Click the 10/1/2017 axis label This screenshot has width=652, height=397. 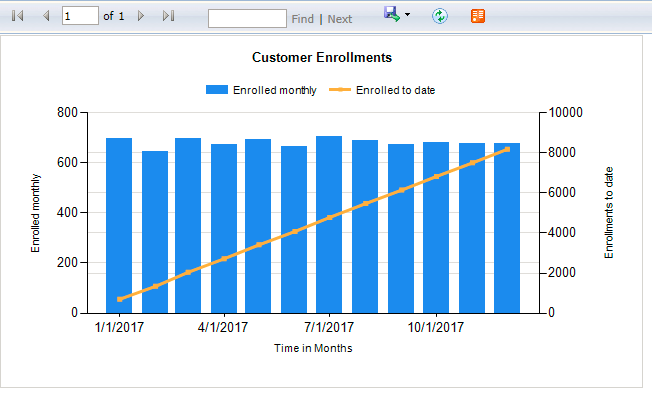[x=436, y=327]
